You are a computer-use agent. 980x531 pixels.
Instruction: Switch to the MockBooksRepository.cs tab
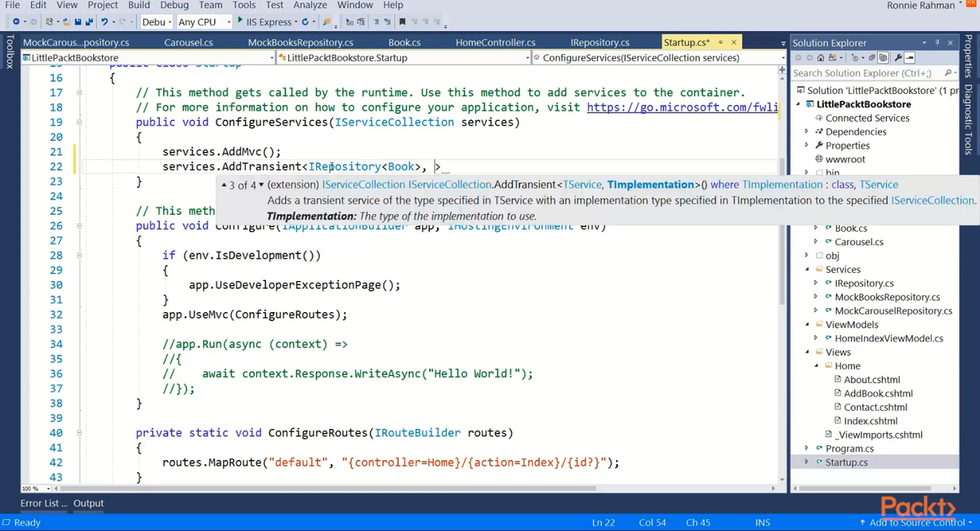(301, 42)
